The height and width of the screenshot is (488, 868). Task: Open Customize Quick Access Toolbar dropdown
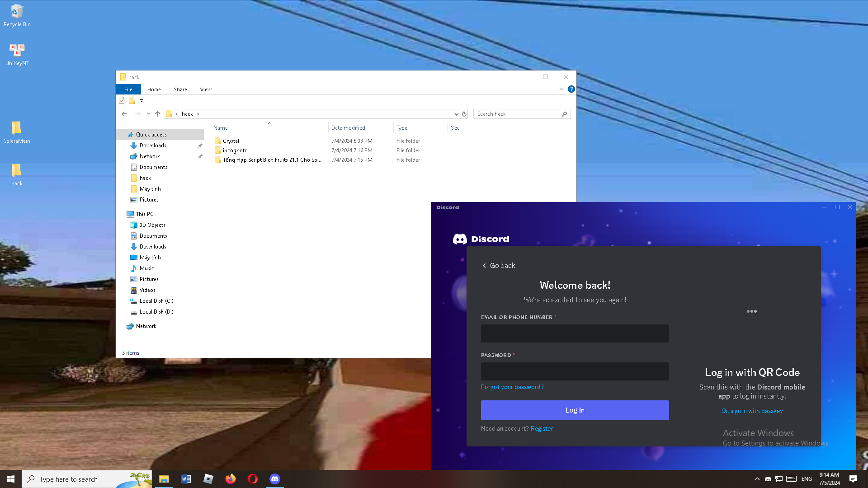click(x=142, y=100)
